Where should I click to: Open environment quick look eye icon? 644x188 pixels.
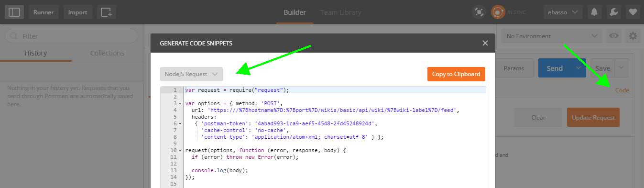[613, 36]
